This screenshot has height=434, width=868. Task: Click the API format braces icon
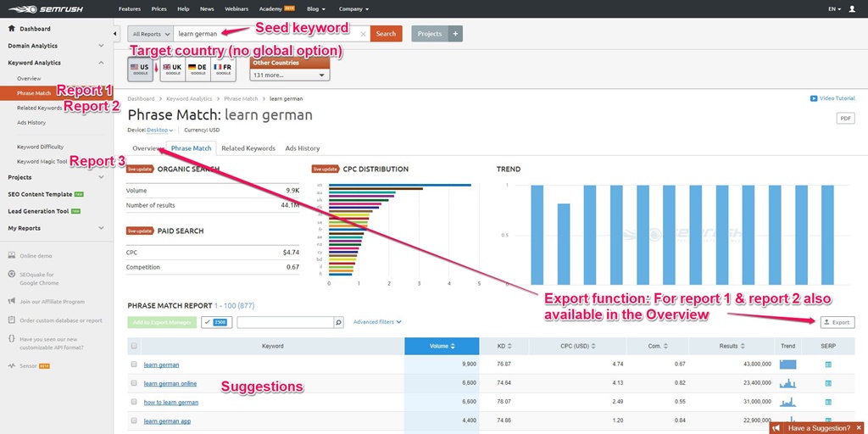click(12, 339)
